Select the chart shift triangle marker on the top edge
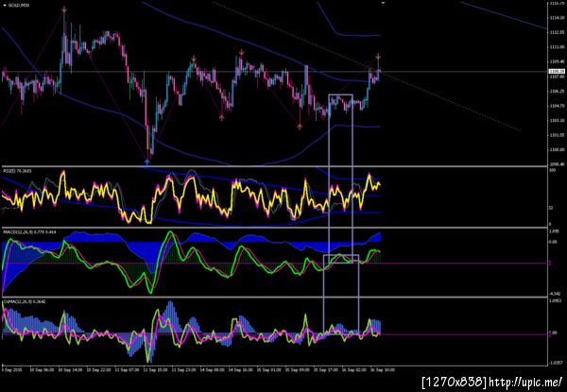 point(384,3)
